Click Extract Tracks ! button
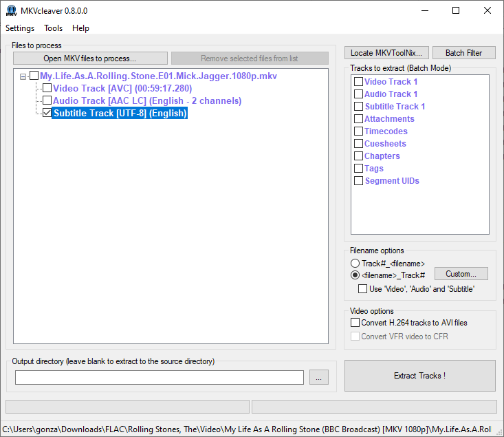 [x=420, y=376]
